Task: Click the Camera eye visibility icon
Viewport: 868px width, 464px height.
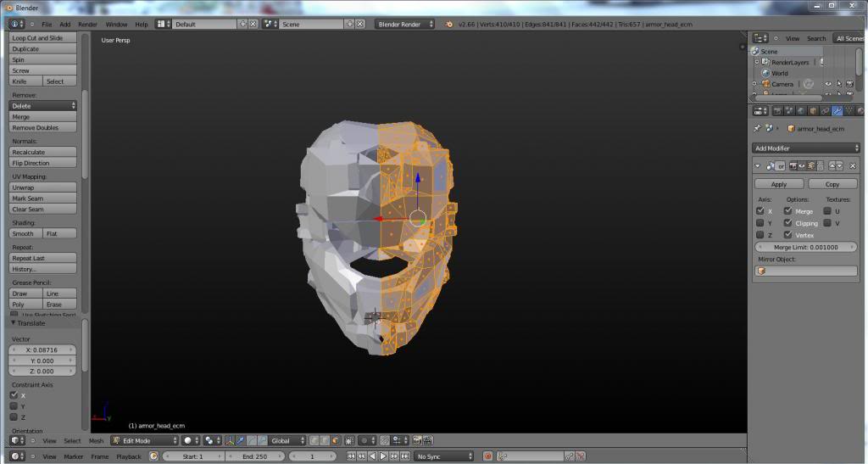Action: (x=827, y=84)
